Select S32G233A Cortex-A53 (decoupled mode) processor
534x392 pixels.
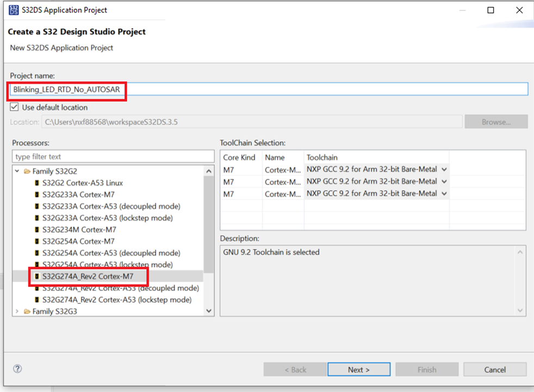[x=111, y=206]
